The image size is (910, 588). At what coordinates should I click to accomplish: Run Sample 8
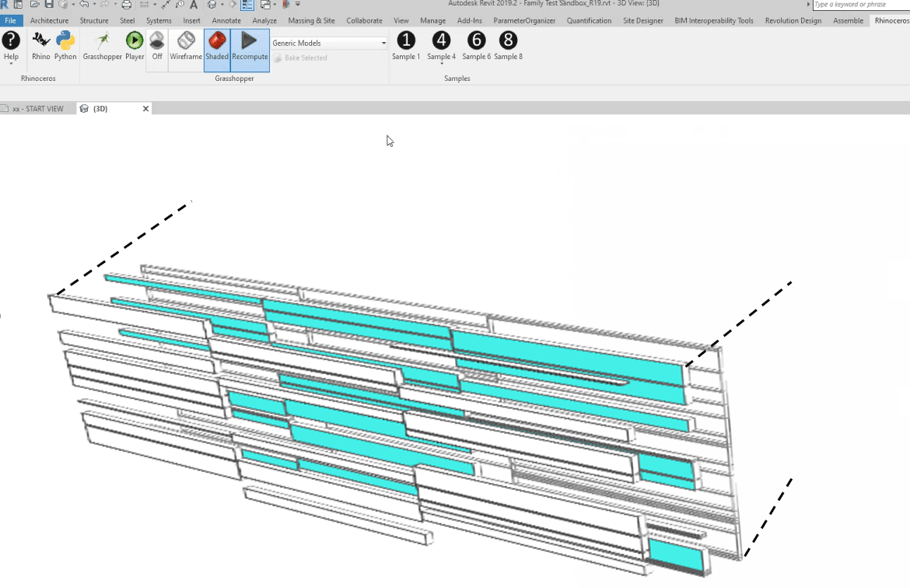tap(509, 45)
